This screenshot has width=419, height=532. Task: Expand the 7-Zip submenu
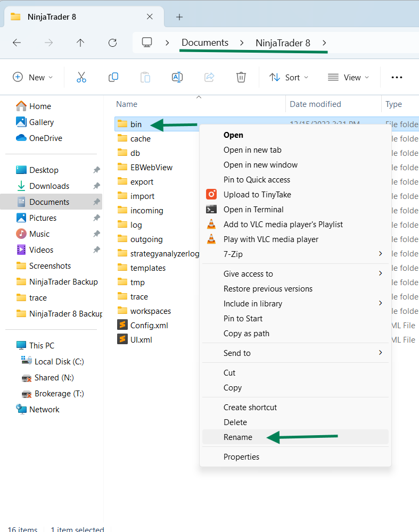tap(295, 254)
